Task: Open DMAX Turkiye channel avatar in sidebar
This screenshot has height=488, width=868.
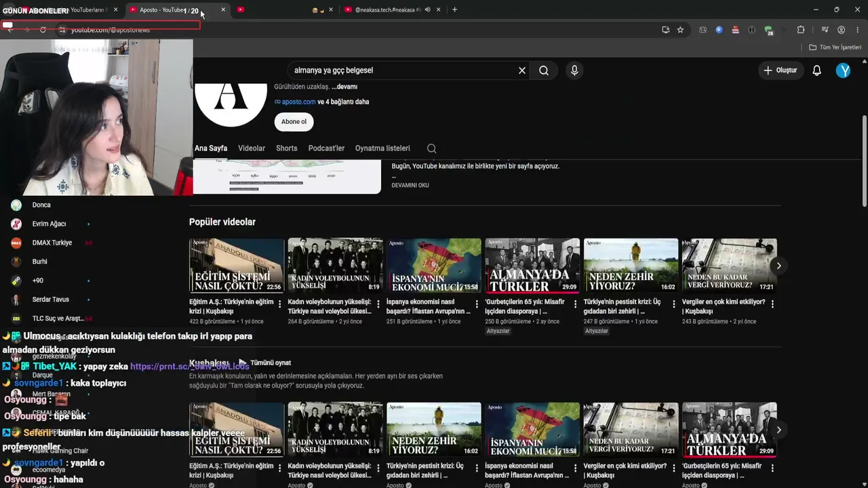Action: (x=16, y=243)
